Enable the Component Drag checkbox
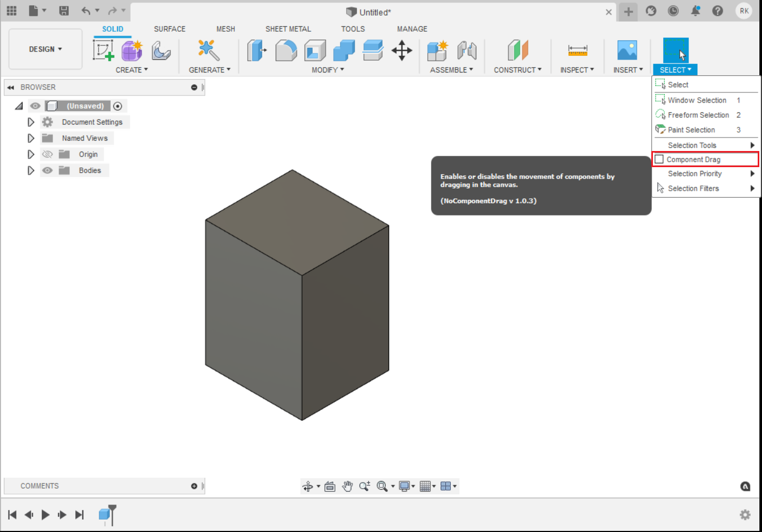The image size is (762, 532). pos(659,160)
